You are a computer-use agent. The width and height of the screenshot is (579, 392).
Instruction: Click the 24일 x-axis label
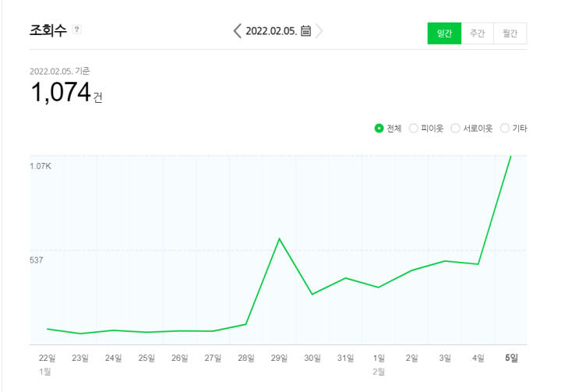[113, 358]
